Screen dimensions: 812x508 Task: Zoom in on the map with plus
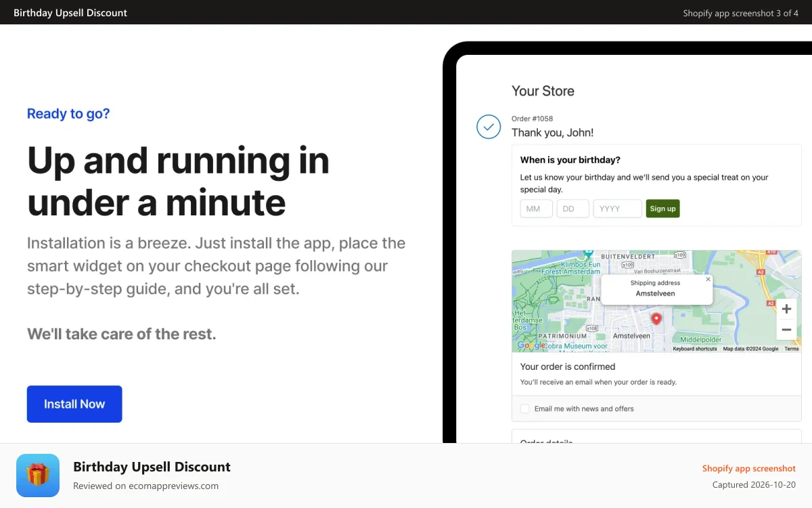click(x=786, y=309)
